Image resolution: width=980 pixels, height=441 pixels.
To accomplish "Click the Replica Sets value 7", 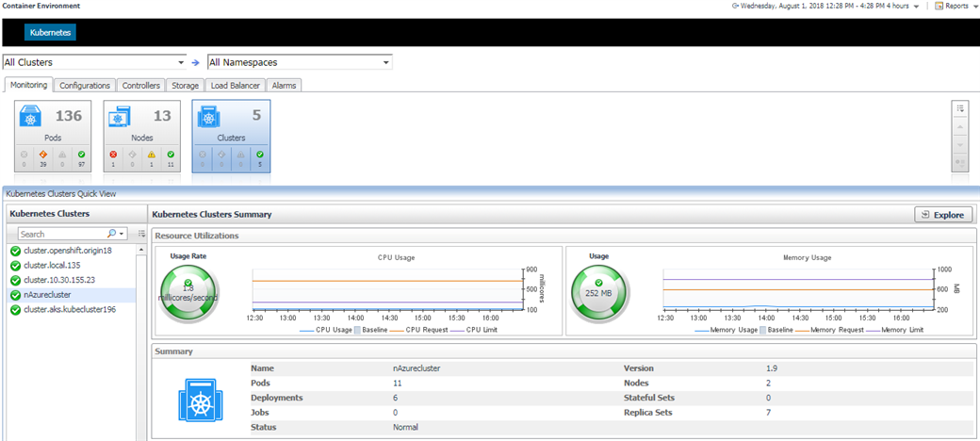I will (768, 413).
